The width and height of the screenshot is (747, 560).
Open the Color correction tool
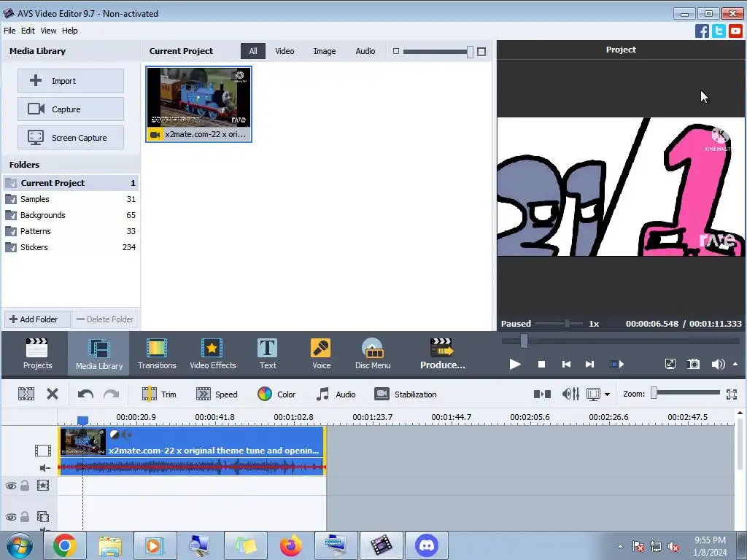276,394
